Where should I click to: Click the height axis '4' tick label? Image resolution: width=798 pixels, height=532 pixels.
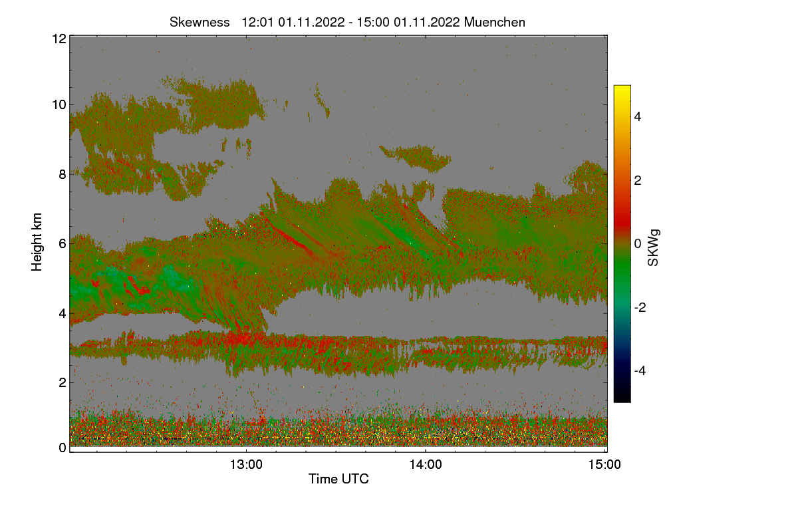pos(61,313)
